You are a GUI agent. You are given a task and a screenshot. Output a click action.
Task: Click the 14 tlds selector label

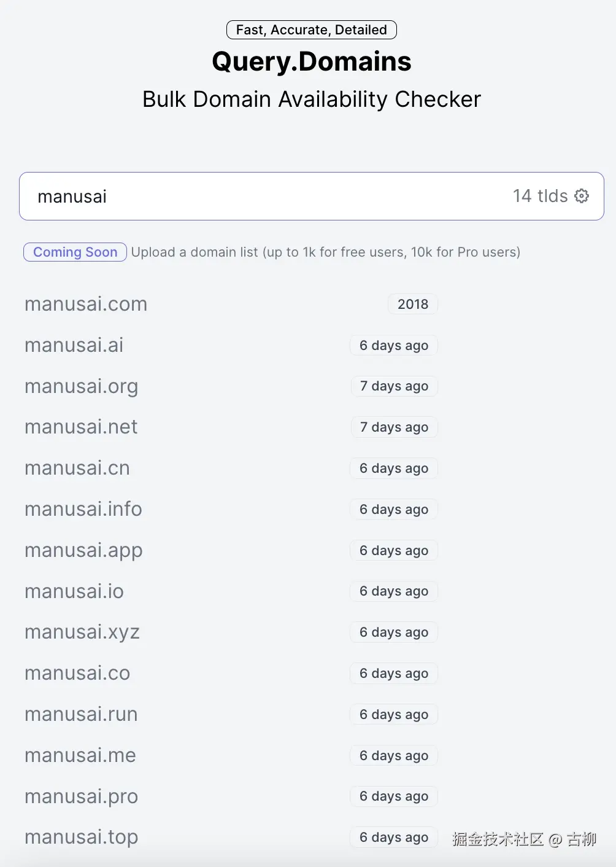pos(540,196)
